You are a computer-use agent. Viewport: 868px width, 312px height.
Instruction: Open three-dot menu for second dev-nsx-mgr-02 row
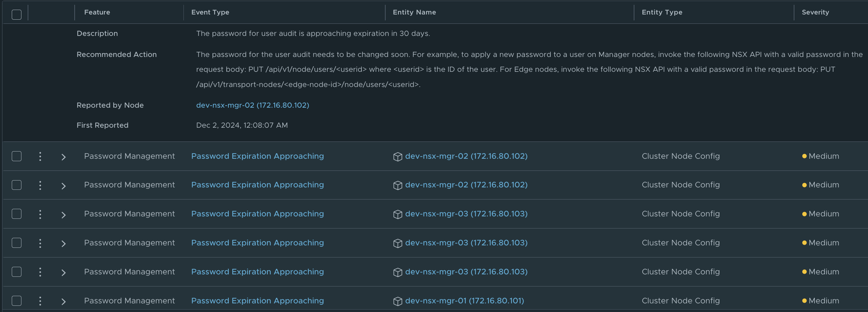pyautogui.click(x=40, y=185)
